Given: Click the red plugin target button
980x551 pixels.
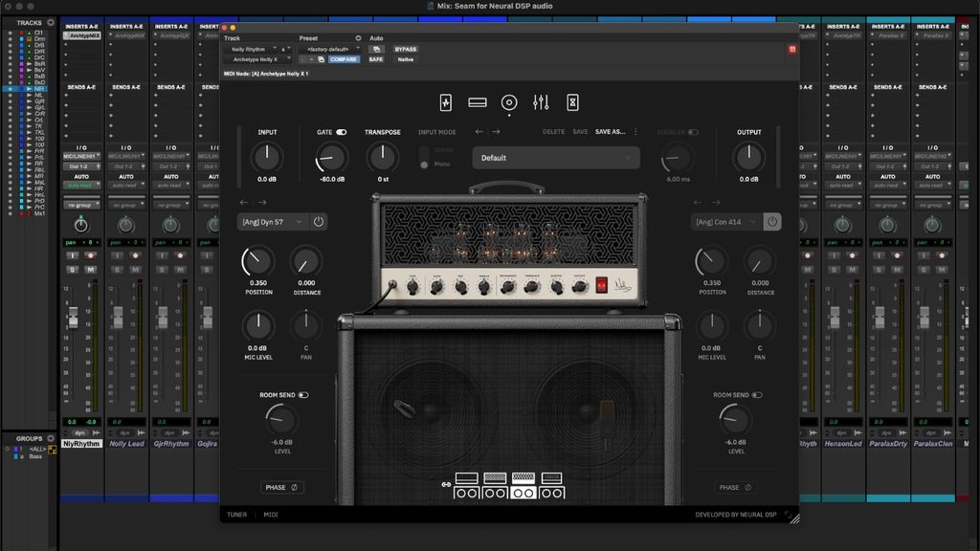Looking at the screenshot, I should (792, 49).
